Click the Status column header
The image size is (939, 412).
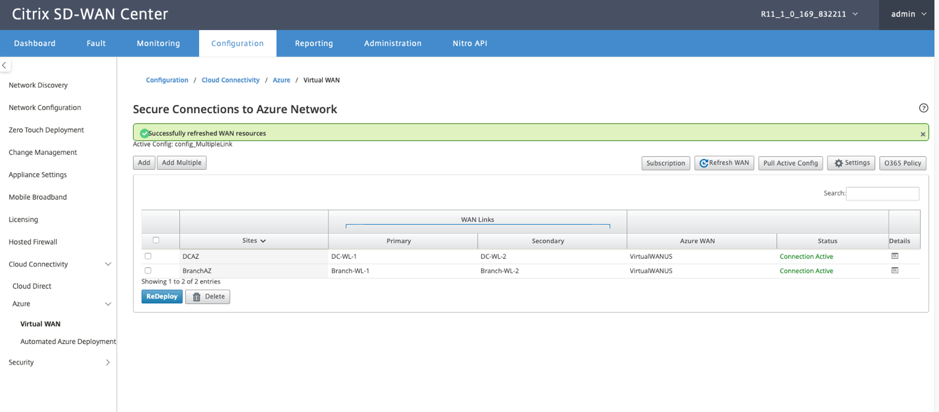(832, 241)
